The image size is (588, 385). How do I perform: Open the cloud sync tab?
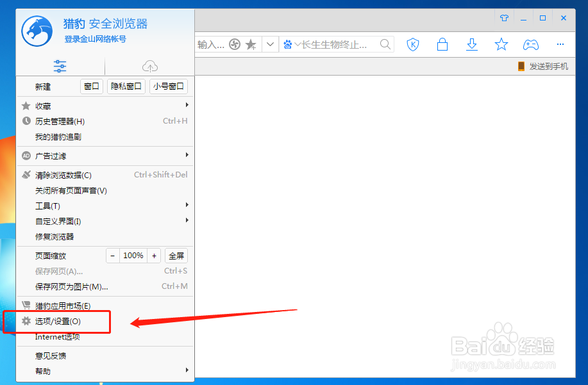tap(150, 66)
